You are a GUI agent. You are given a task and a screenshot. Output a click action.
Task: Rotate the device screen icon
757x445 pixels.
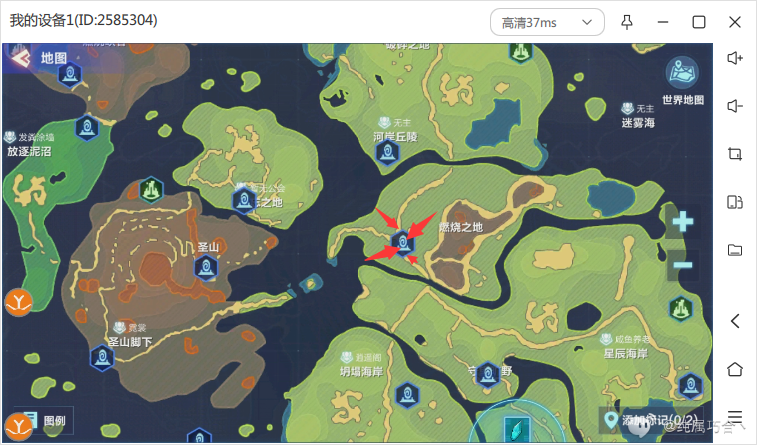(735, 202)
